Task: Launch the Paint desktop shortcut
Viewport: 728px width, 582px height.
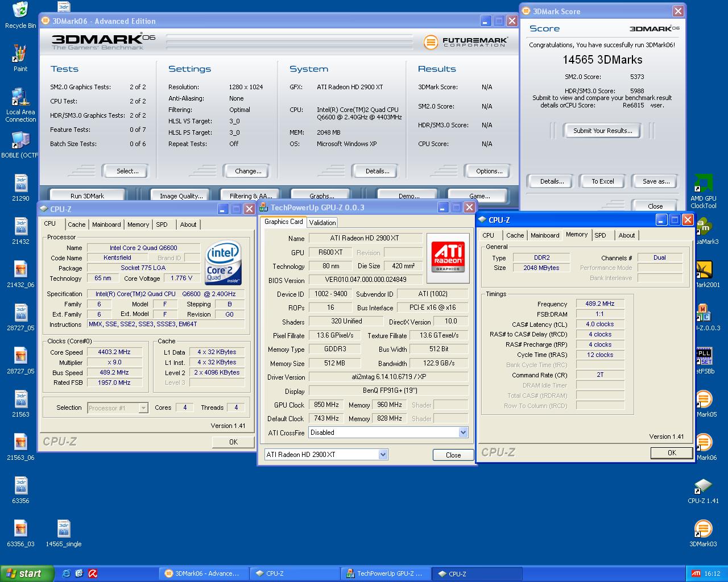Action: [x=20, y=58]
